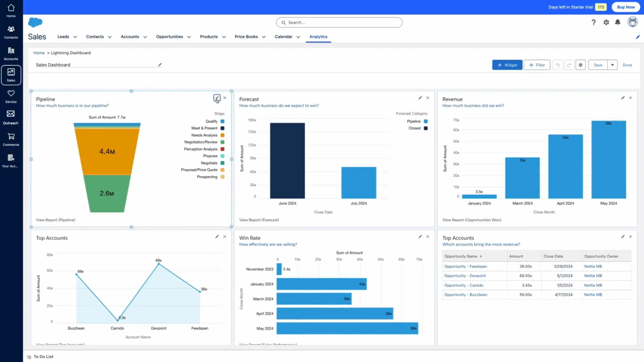Image resolution: width=644 pixels, height=362 pixels.
Task: Open the Save options dropdown arrow
Action: pos(612,65)
